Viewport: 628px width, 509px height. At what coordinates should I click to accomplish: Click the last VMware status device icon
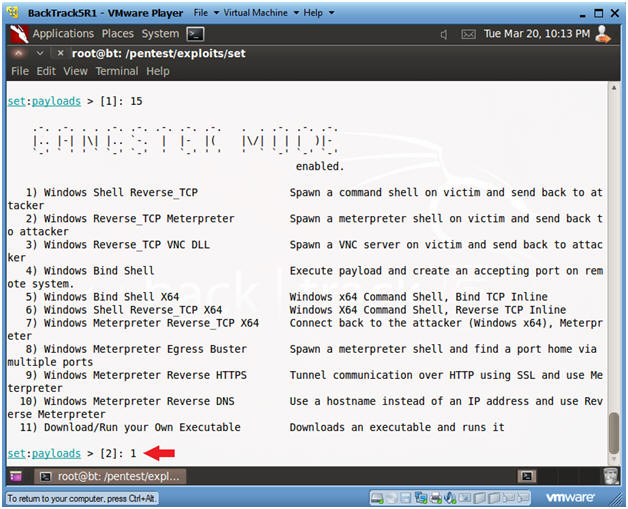522,498
